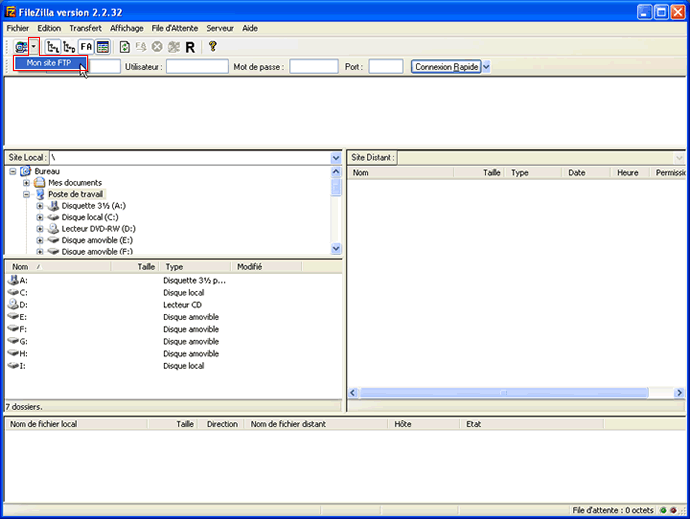Click the Cancel operation toolbar icon
The image size is (690, 519).
pos(157,47)
